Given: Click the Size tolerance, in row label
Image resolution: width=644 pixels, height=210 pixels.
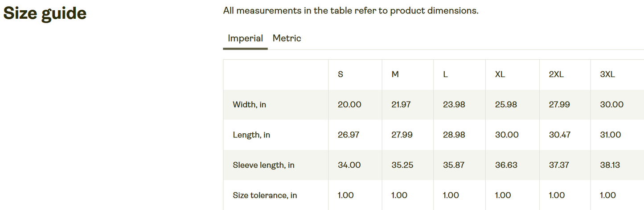Looking at the screenshot, I should (265, 195).
